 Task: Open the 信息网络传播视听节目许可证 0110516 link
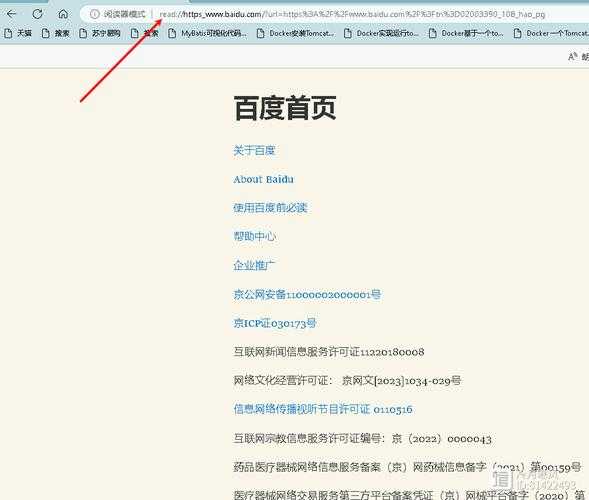(323, 409)
